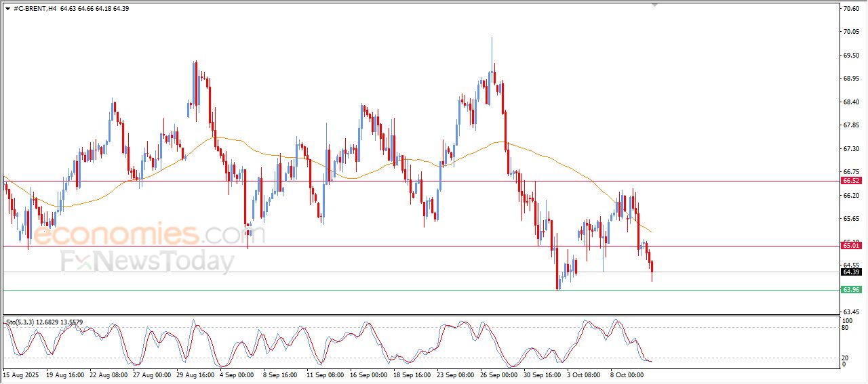Click the 20 level on stochastic scale
The width and height of the screenshot is (868, 384).
pyautogui.click(x=846, y=357)
